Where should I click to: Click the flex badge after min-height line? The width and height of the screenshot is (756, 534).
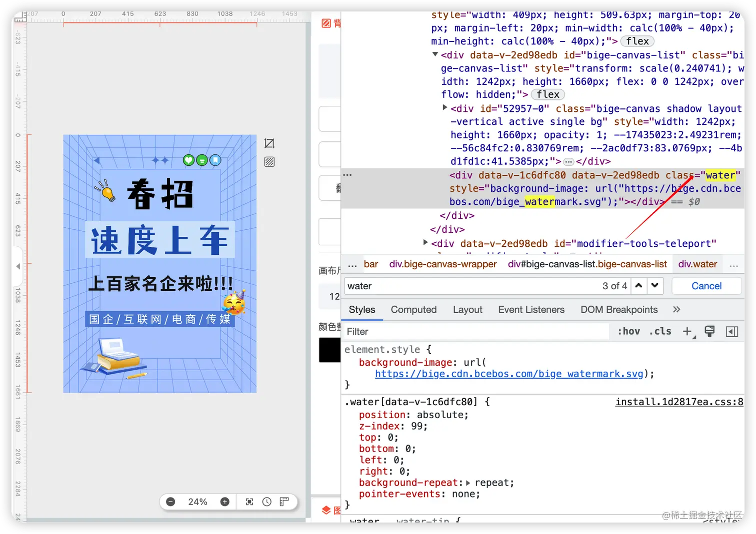637,41
